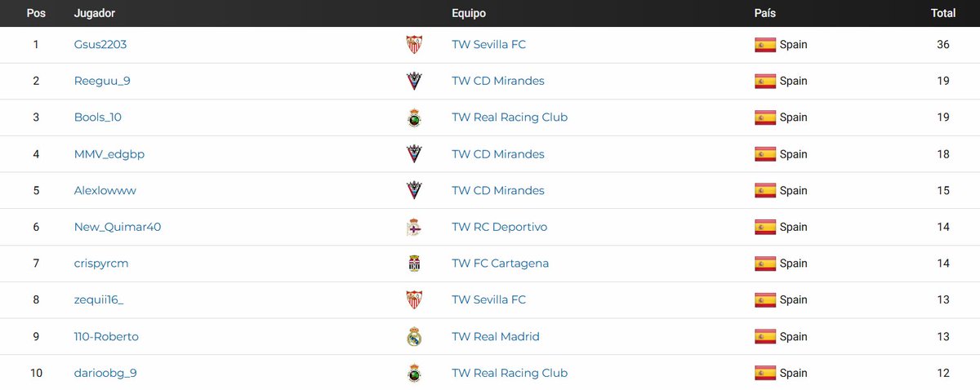This screenshot has width=980, height=390.
Task: Open the TW Real Madrid team link
Action: click(x=496, y=336)
